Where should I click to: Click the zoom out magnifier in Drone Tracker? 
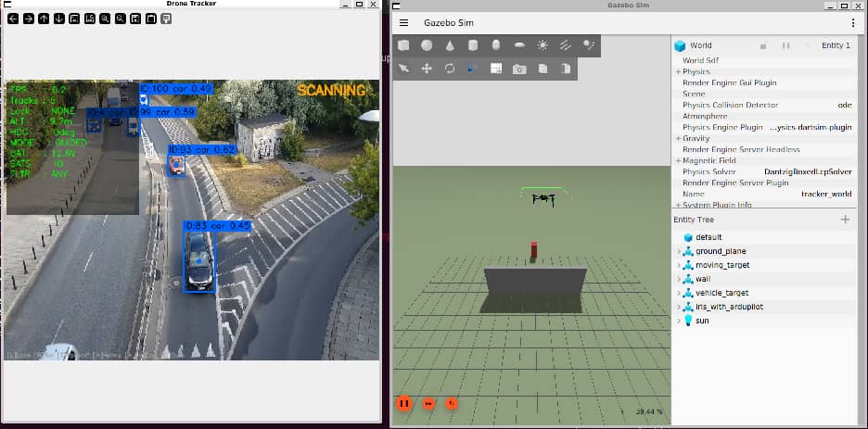tap(121, 19)
